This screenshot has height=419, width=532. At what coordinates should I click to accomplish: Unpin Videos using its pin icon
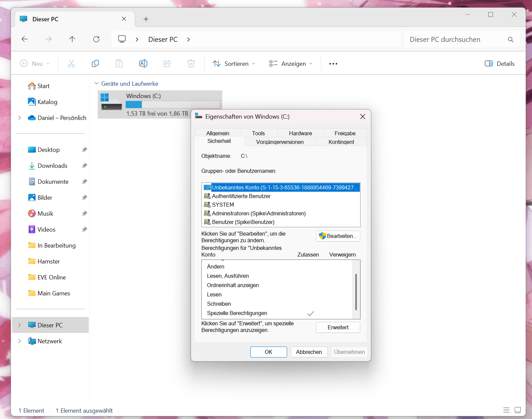tap(84, 230)
